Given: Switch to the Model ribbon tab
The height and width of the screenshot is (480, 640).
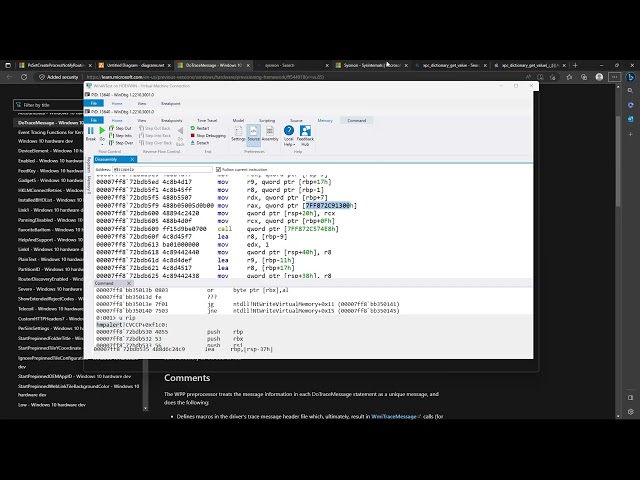Looking at the screenshot, I should pyautogui.click(x=238, y=120).
